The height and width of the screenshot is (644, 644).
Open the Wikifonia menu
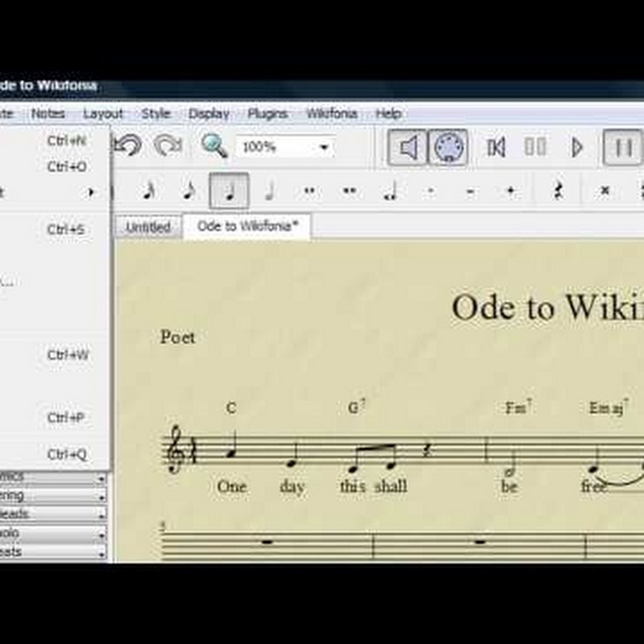pyautogui.click(x=332, y=113)
